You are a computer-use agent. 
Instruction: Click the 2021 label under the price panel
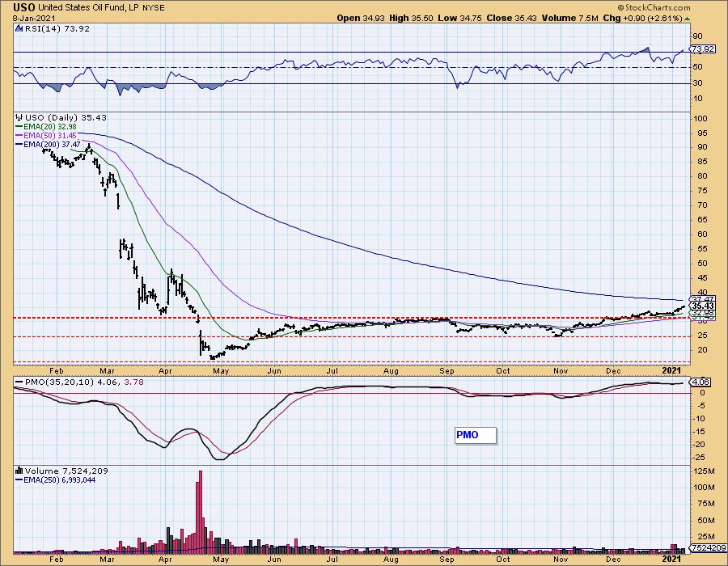(x=671, y=370)
